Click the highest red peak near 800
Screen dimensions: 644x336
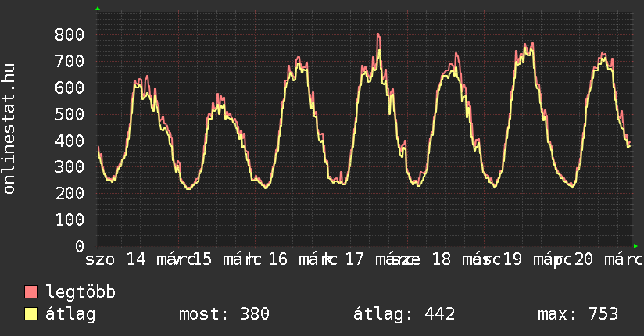pos(378,34)
